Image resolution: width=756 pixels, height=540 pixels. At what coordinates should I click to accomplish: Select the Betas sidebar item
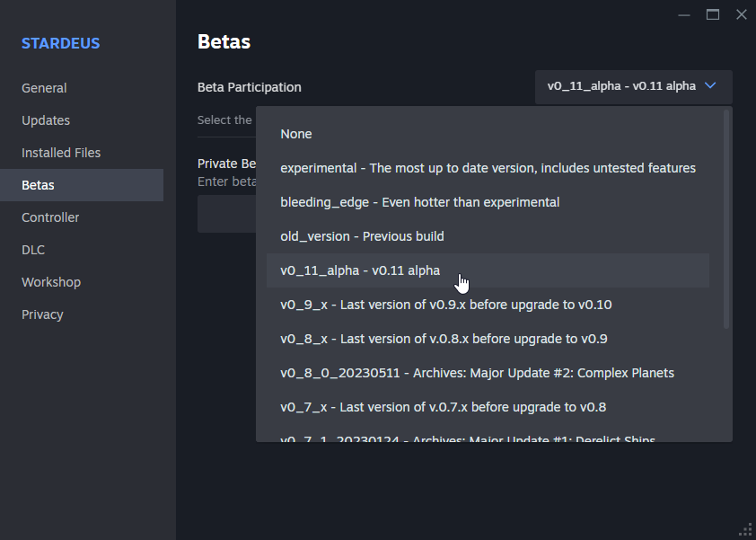pos(38,185)
